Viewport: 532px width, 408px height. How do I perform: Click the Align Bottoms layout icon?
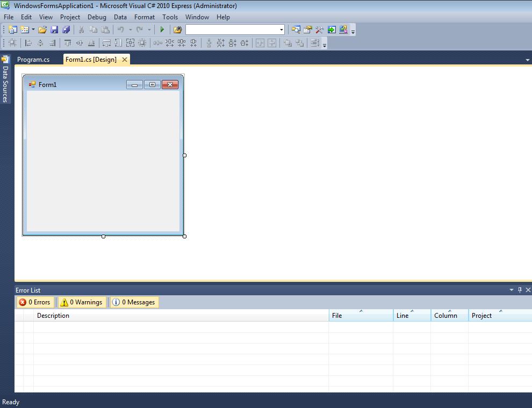[x=91, y=43]
